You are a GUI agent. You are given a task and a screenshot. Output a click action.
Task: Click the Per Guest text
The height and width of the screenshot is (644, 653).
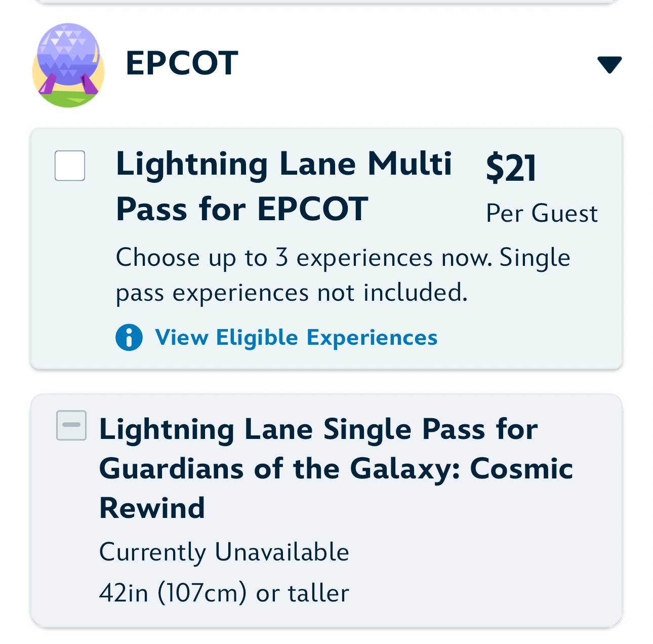click(x=542, y=213)
